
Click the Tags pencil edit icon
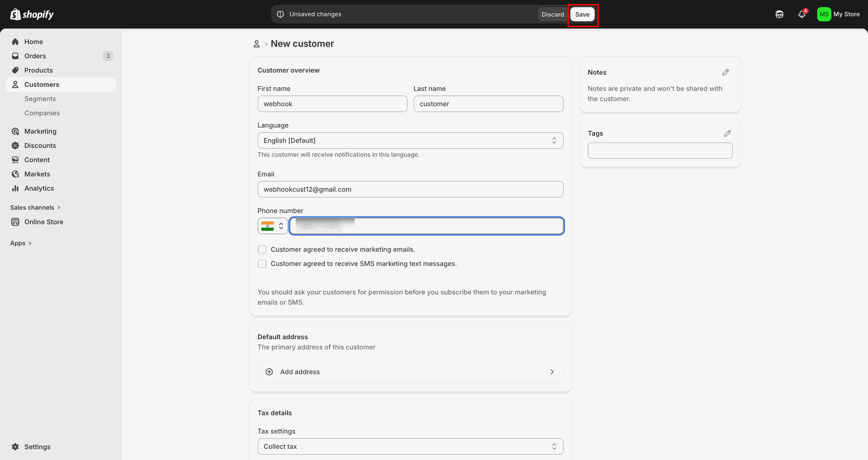[727, 133]
